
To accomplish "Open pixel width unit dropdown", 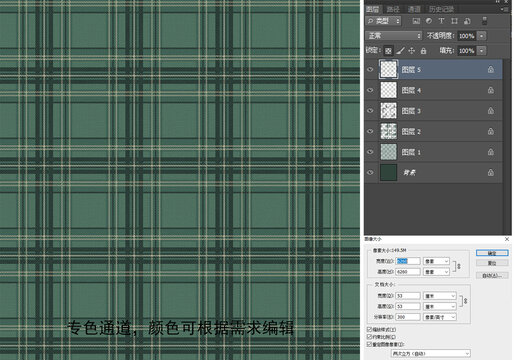I will 436,261.
